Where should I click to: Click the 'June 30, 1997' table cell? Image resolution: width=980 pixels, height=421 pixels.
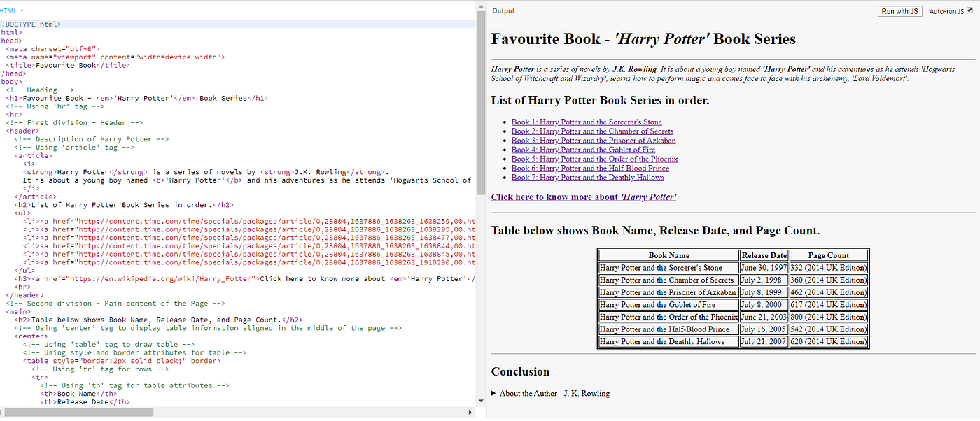[x=764, y=268]
